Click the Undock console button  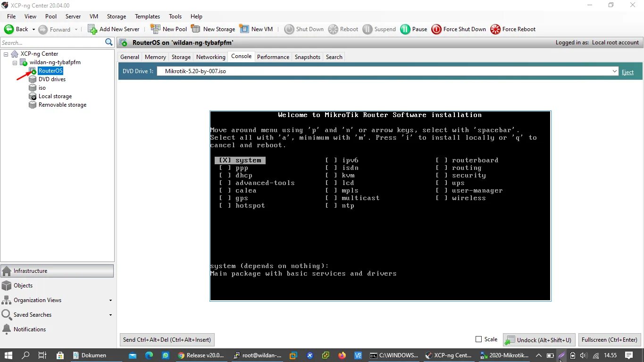(x=539, y=339)
